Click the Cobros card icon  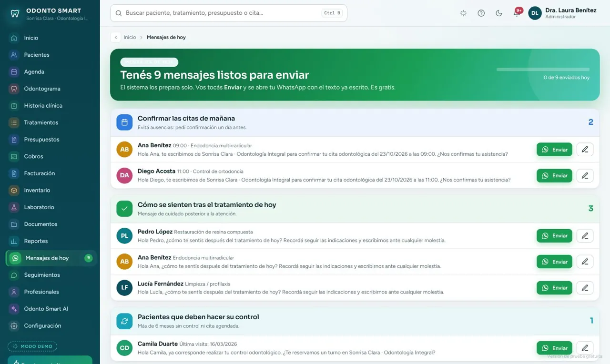14,157
